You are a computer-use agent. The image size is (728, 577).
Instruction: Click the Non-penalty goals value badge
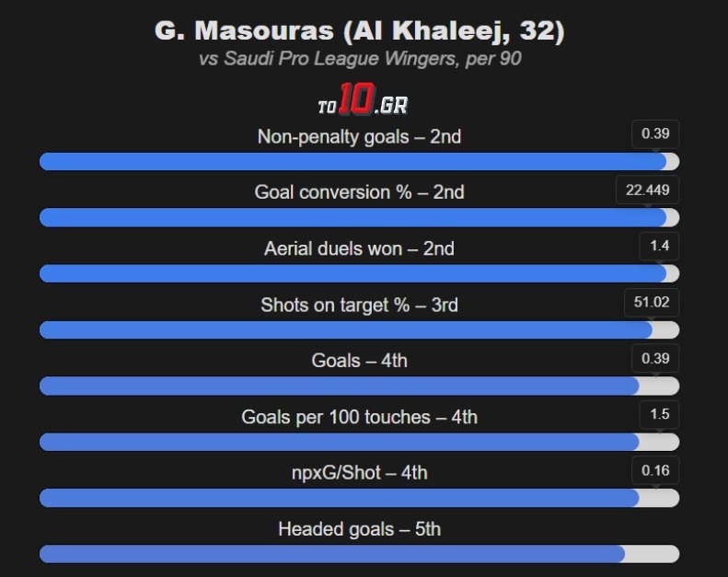[x=655, y=134]
